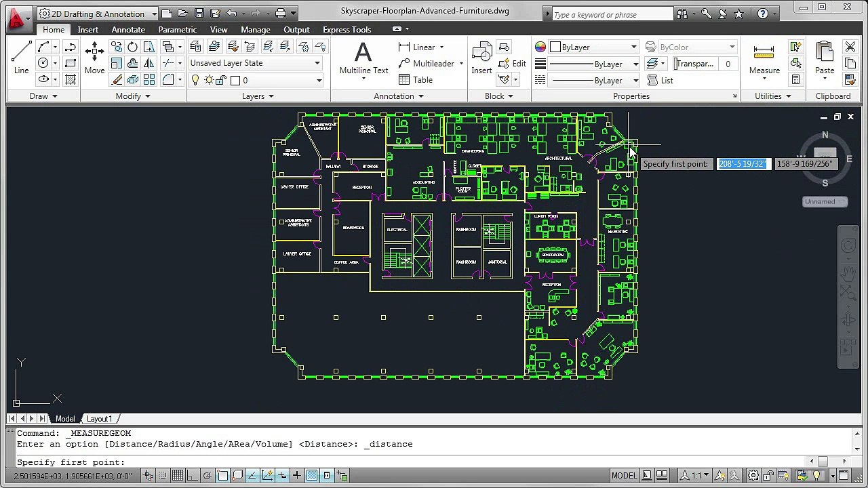Click the Multileader button
Screen dimensions: 868x488
427,64
